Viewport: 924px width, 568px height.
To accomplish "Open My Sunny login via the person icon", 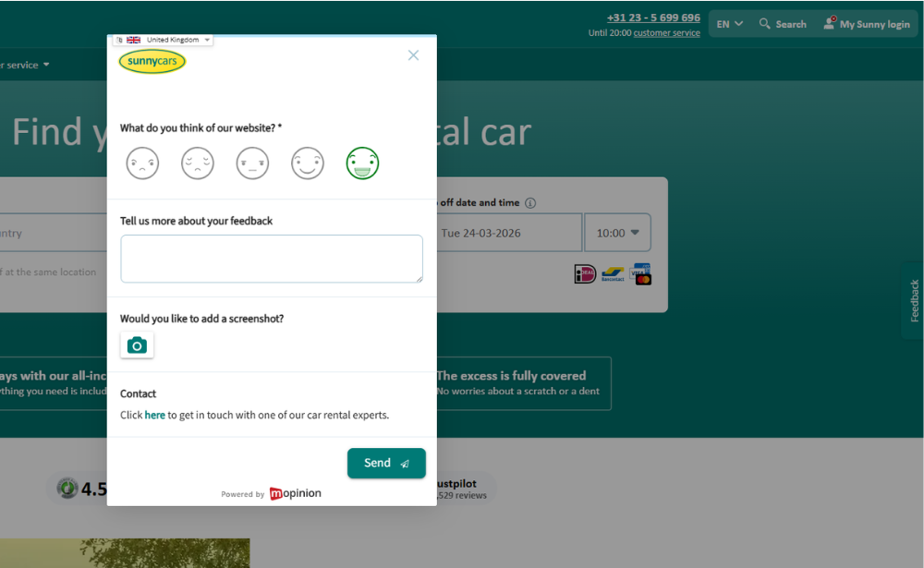I will (x=829, y=23).
